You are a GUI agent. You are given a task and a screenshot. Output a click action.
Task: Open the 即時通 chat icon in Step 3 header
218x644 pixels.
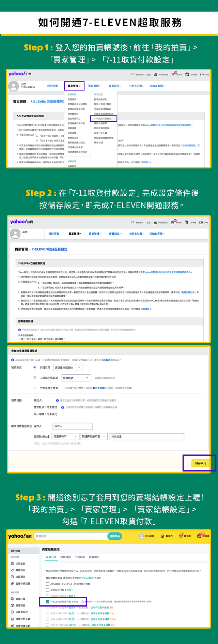(x=200, y=536)
